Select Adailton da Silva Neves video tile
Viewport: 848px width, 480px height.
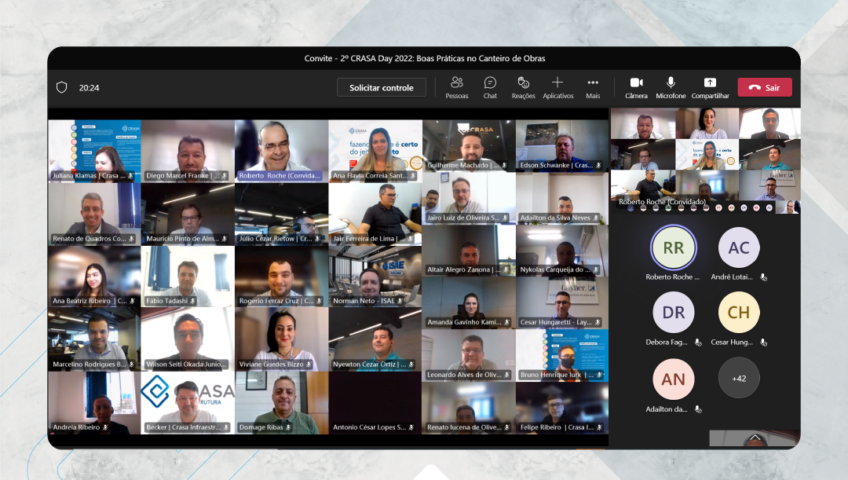pos(562,198)
